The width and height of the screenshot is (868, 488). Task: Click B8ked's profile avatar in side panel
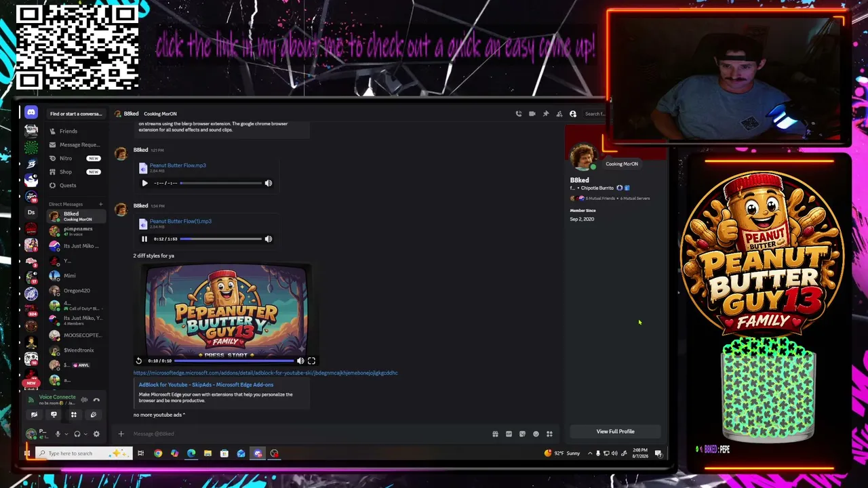(x=583, y=157)
